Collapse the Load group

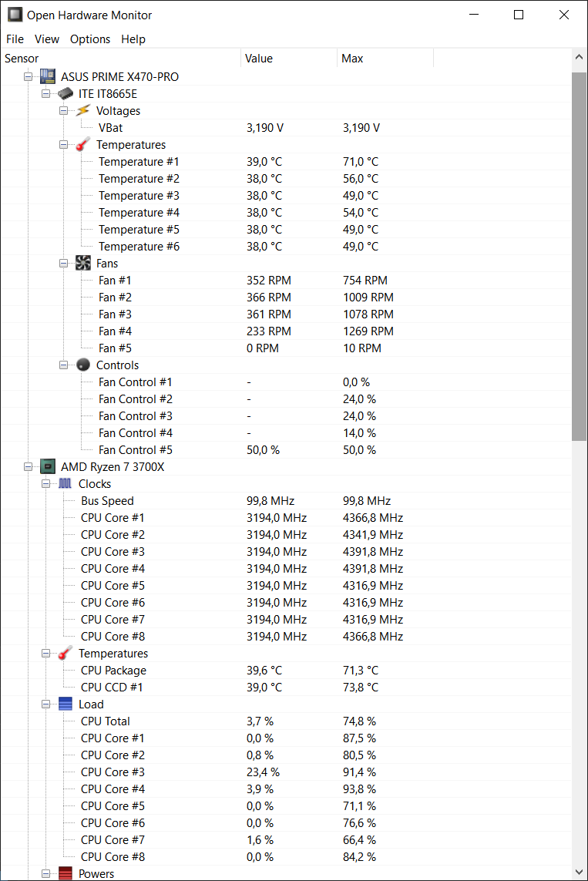click(x=46, y=704)
